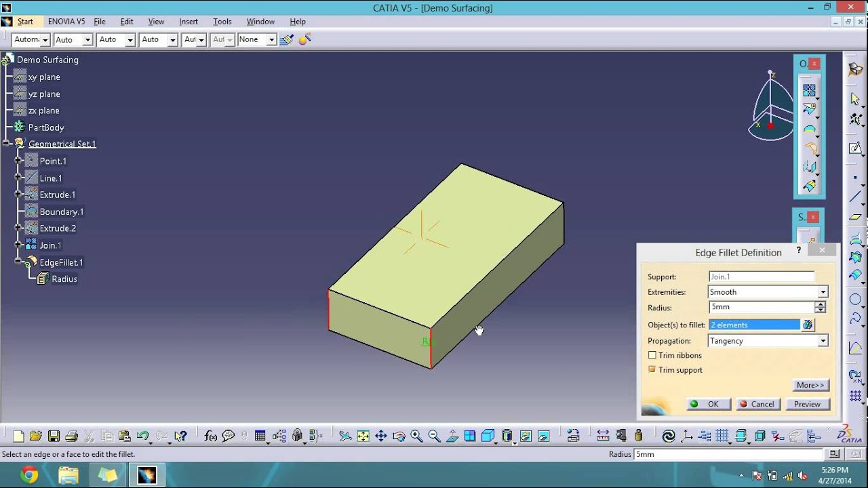Expand the Extrude.1 tree node
Screen dimensions: 868x488
point(18,195)
